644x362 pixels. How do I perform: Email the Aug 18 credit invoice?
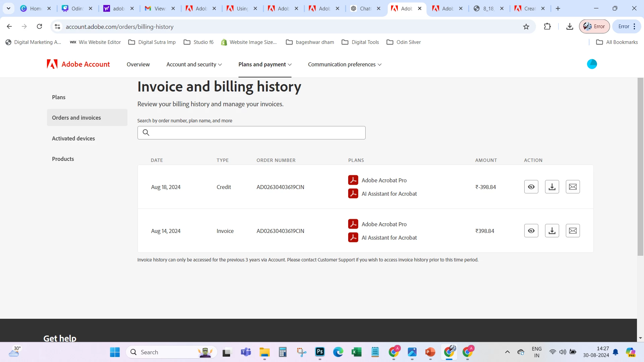click(x=573, y=187)
